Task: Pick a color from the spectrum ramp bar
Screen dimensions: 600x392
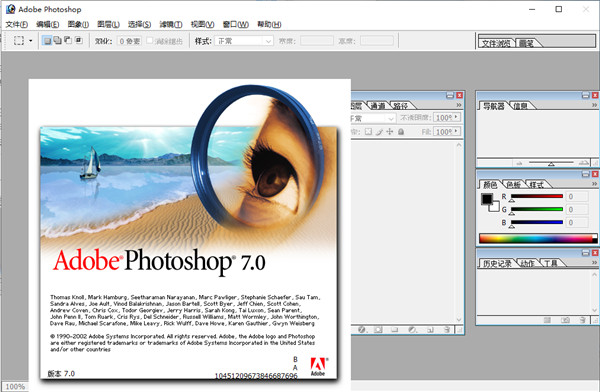Action: [x=536, y=238]
